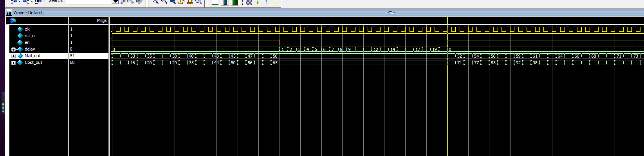Open the Search field dropdown arrow
The image size is (644, 156).
point(115,2)
